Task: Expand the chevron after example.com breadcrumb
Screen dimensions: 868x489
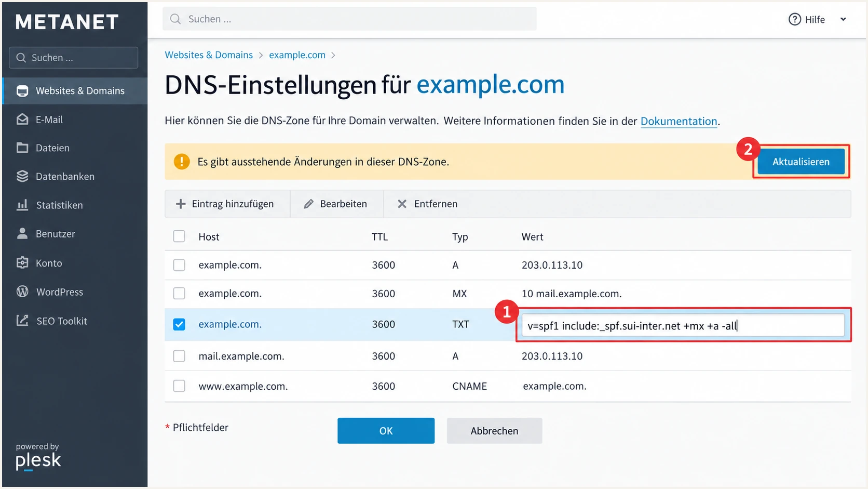Action: coord(333,55)
